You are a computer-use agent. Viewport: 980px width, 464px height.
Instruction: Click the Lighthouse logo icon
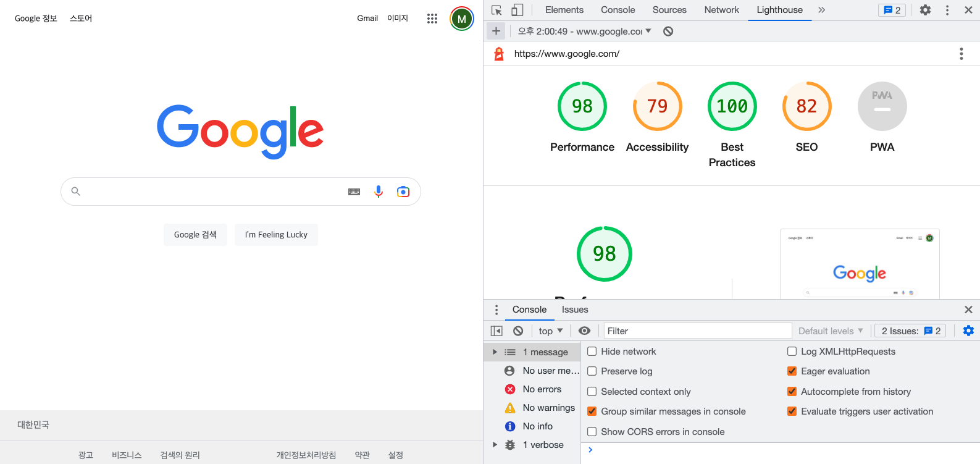coord(499,54)
